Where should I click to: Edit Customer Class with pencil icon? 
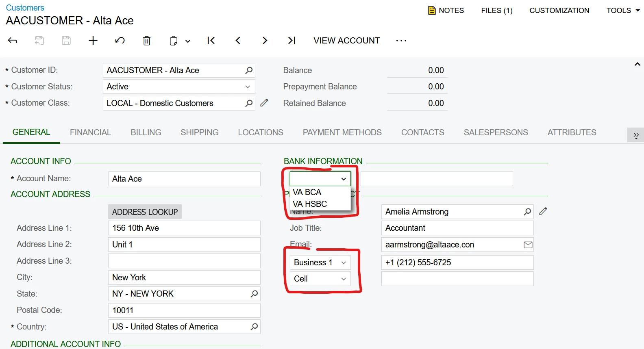264,103
